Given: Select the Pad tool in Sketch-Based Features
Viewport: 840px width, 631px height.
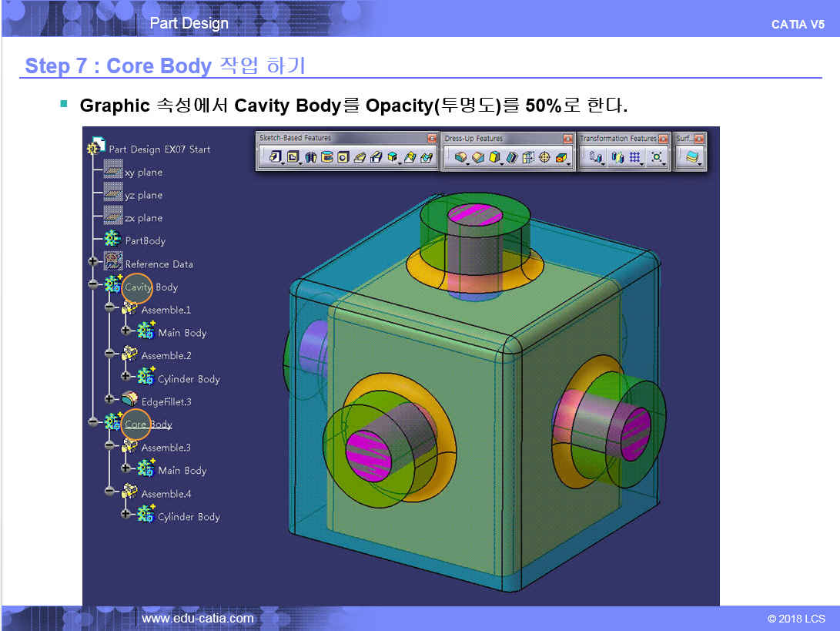Looking at the screenshot, I should [274, 157].
